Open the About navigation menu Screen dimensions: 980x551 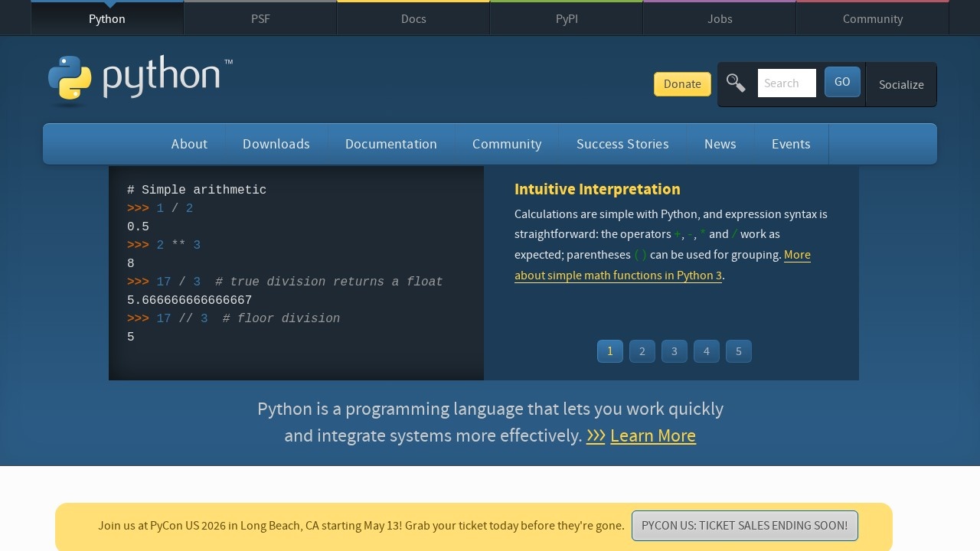(189, 144)
